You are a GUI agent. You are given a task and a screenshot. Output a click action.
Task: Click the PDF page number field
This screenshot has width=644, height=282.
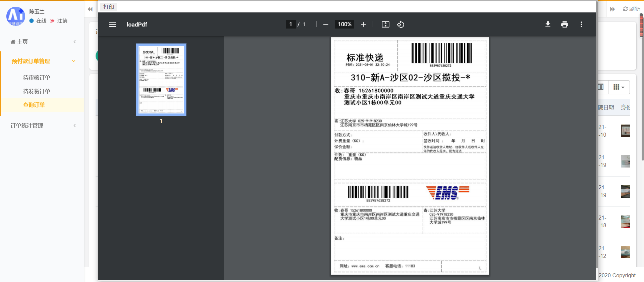pos(290,25)
